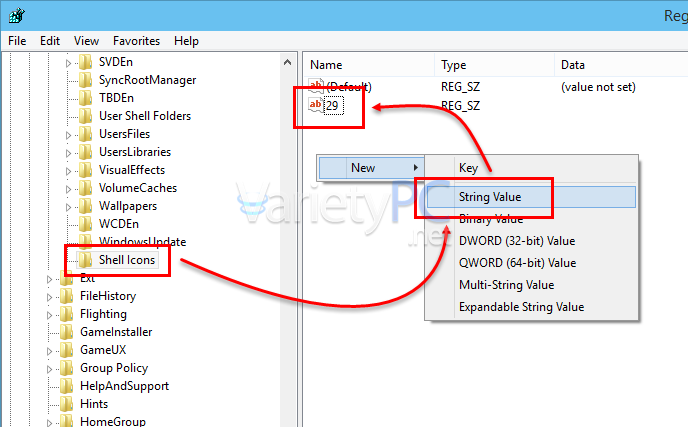This screenshot has height=427, width=688.
Task: Click the UsersLibraries folder icon
Action: [x=85, y=152]
